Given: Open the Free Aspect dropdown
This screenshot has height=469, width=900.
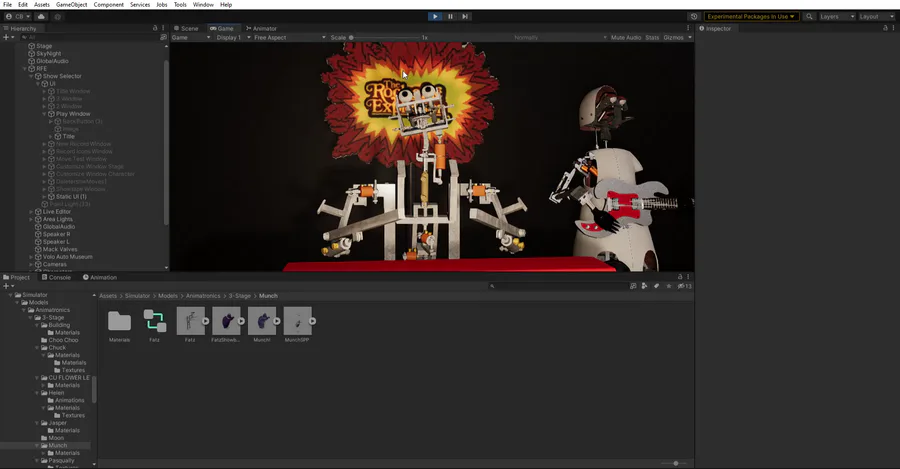Looking at the screenshot, I should coord(290,37).
